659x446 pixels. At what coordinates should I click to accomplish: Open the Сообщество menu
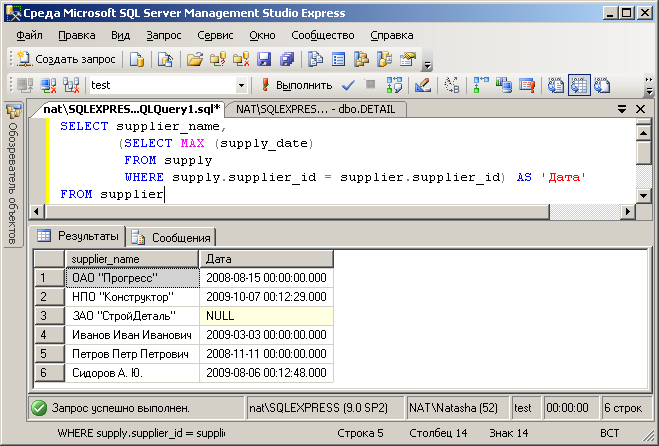tap(323, 35)
